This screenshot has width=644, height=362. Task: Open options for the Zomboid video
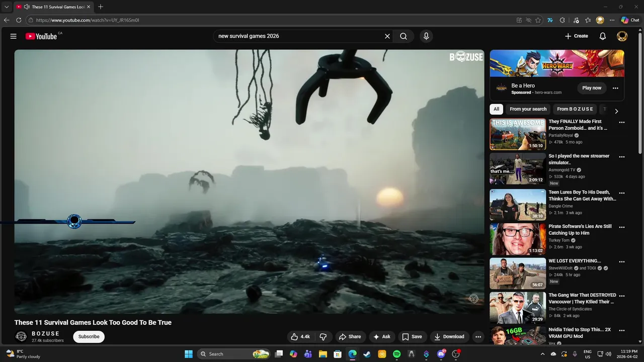pos(622,122)
